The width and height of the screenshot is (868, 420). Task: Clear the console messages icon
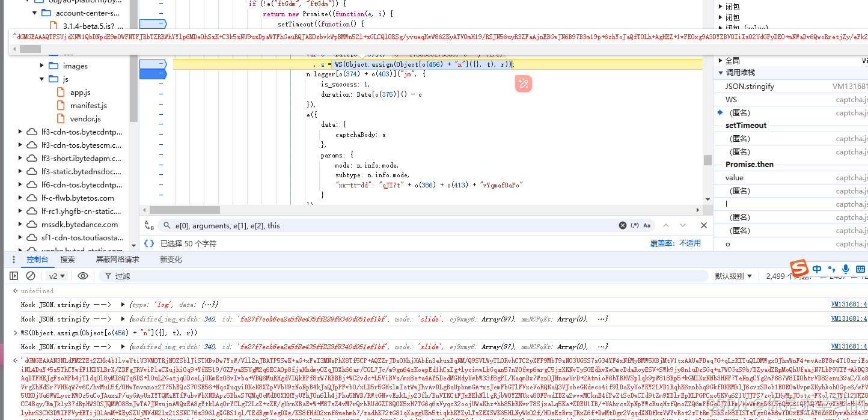31,276
